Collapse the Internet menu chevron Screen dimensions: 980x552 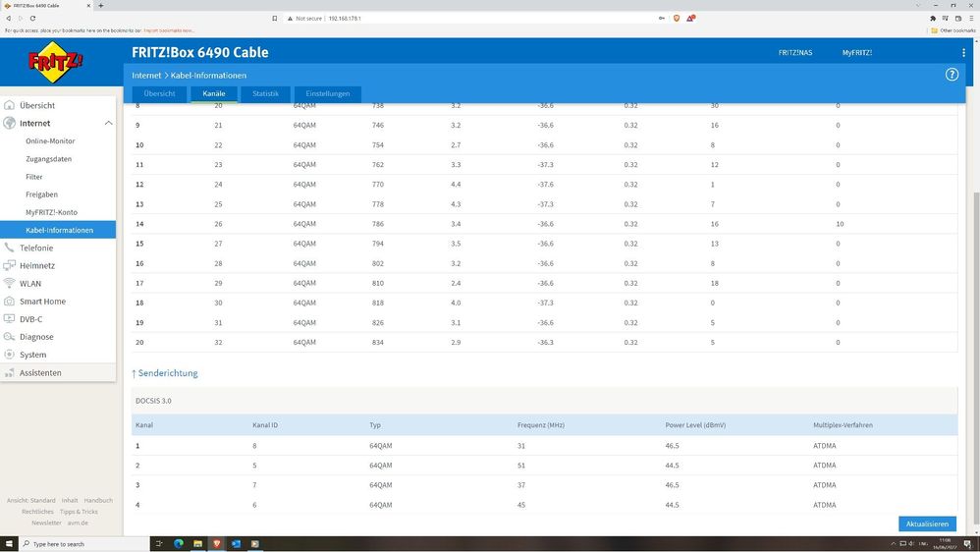[x=108, y=123]
